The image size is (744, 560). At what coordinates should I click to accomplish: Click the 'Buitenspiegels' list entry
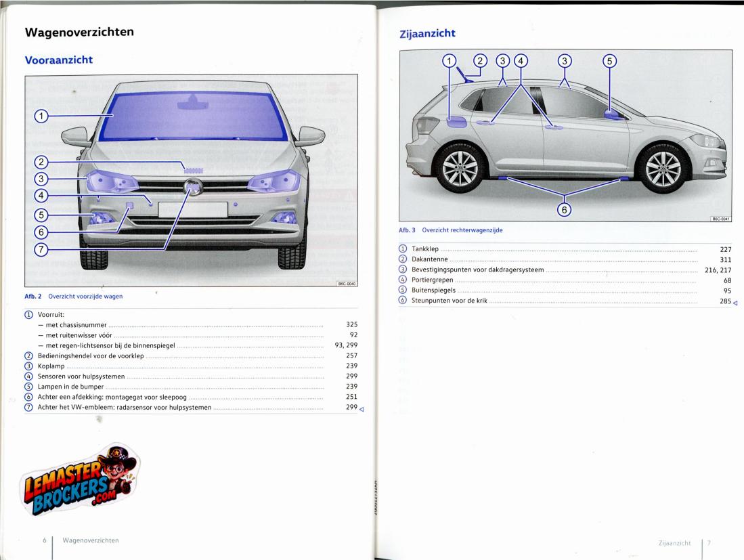433,290
